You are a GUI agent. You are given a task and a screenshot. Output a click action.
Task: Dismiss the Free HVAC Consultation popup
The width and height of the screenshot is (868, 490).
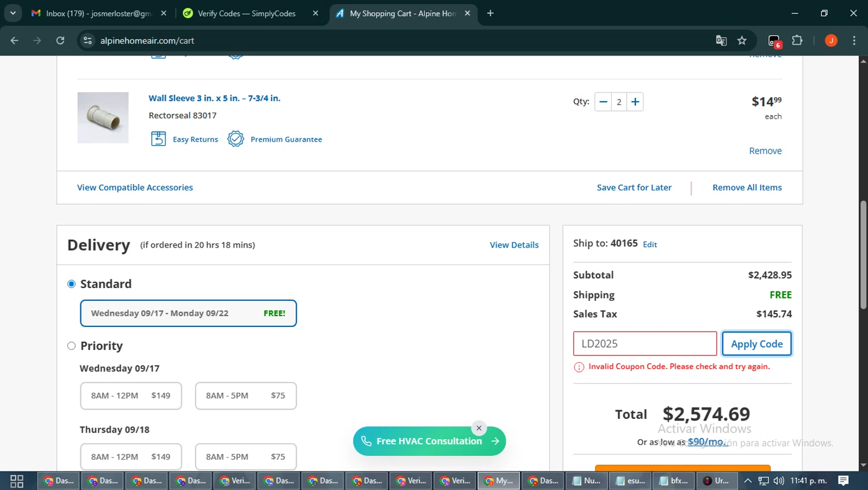pos(479,428)
